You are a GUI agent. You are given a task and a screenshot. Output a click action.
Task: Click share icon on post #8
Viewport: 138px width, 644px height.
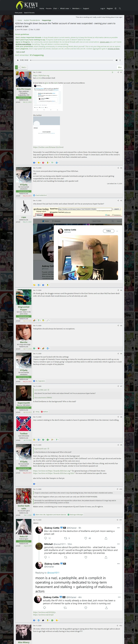pyautogui.click(x=118, y=417)
